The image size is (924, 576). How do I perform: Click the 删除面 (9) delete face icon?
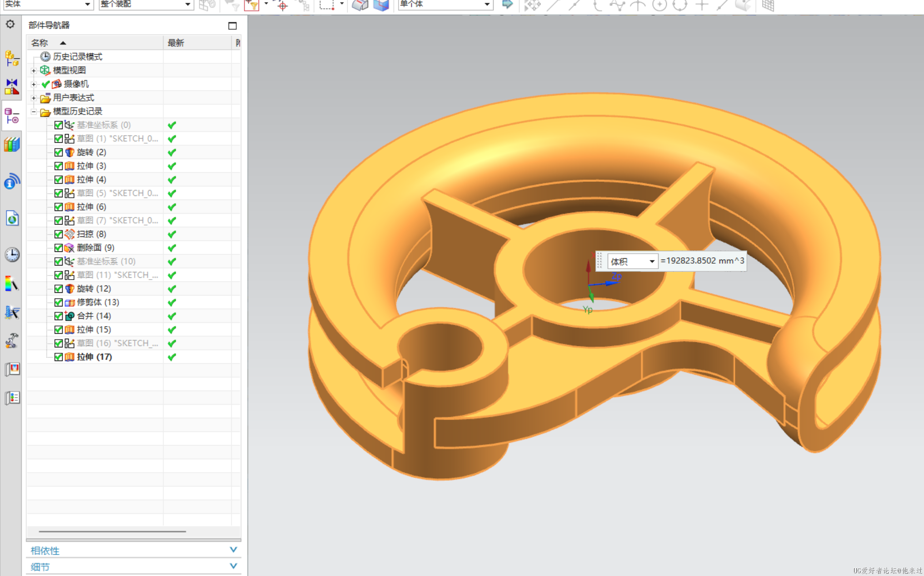point(70,248)
